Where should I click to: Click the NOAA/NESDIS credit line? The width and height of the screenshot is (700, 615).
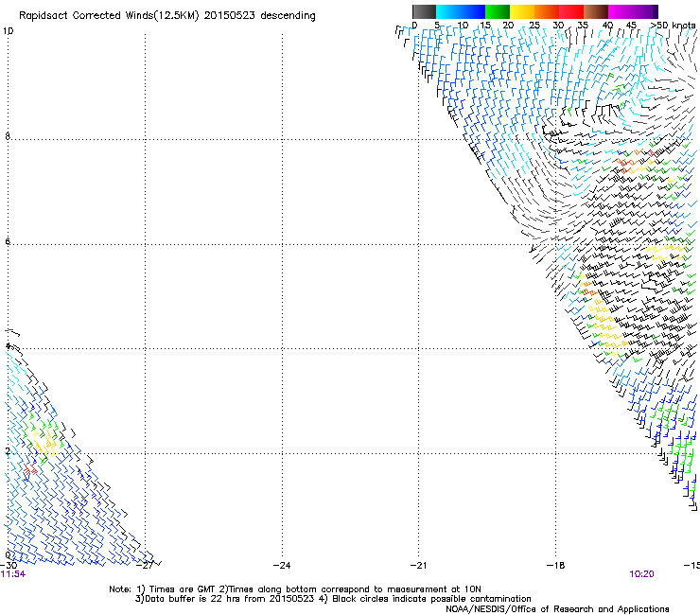(557, 609)
